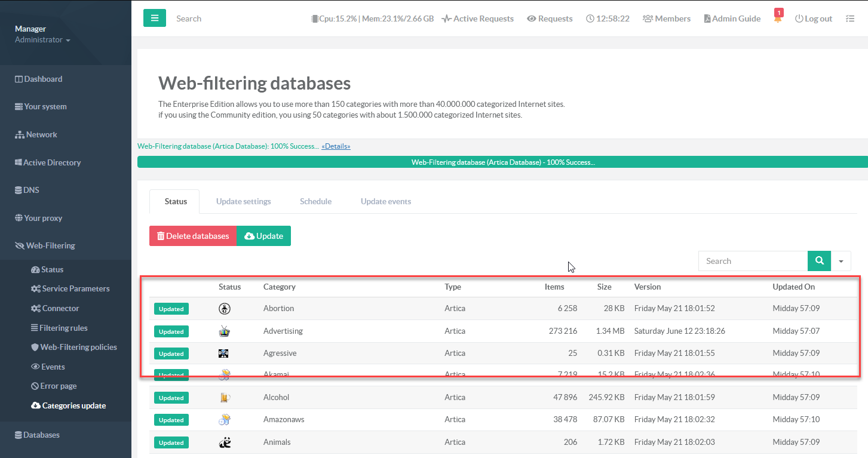This screenshot has height=458, width=868.
Task: Click the green 100% Success progress bar
Action: [x=502, y=162]
